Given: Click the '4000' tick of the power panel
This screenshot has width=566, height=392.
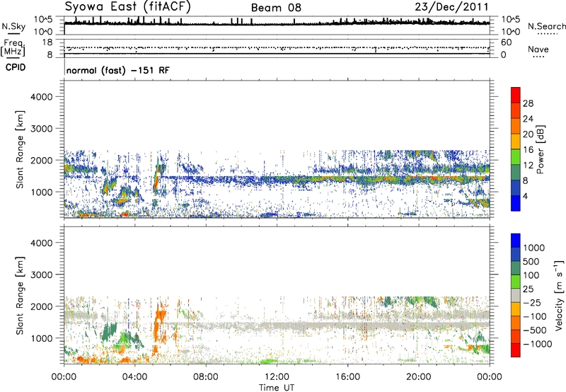Looking at the screenshot, I should tap(42, 97).
